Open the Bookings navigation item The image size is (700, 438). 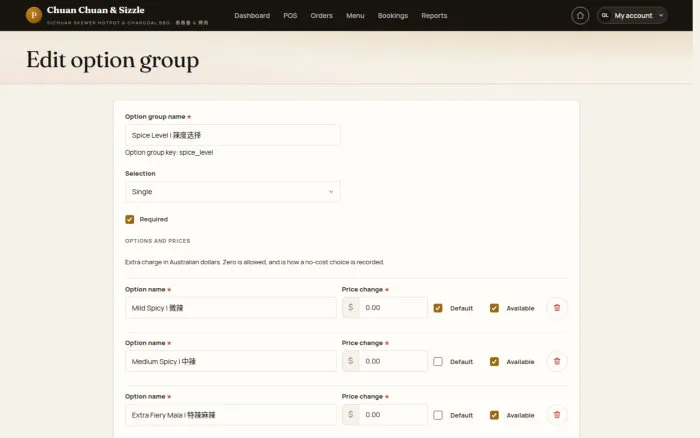(x=393, y=16)
